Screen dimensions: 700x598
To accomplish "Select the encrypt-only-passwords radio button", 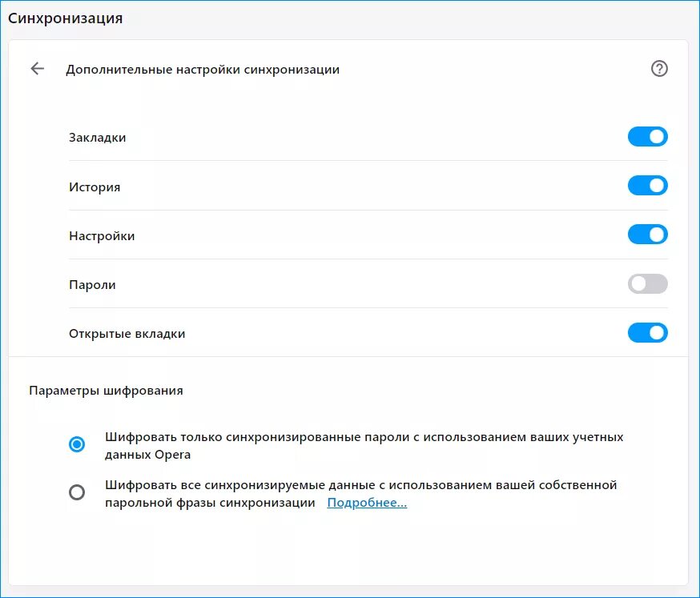I will point(77,444).
